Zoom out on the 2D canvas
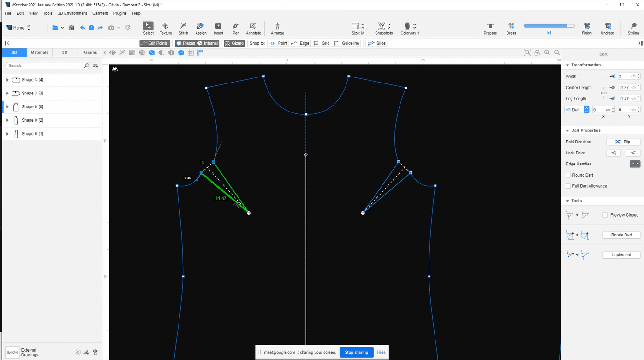 (x=557, y=53)
